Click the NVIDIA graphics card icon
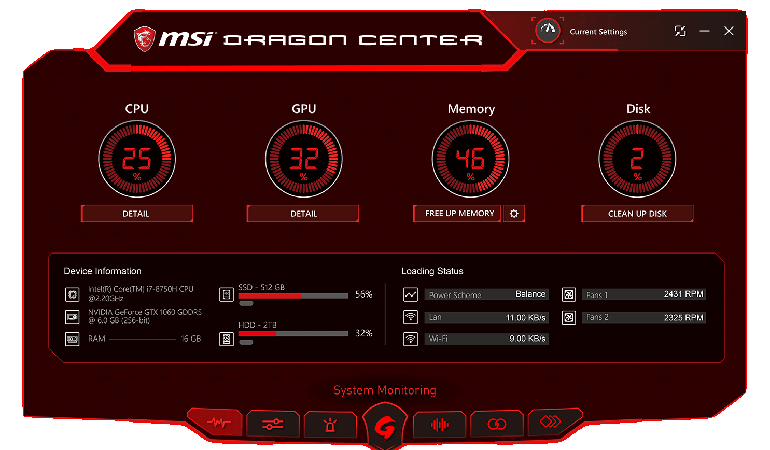Viewport: 770px width, 450px height. coord(72,317)
